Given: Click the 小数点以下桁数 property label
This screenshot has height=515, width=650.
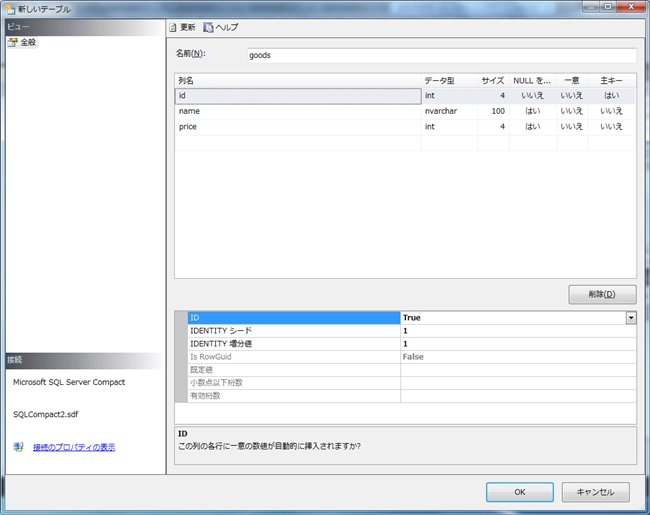Looking at the screenshot, I should coord(294,383).
